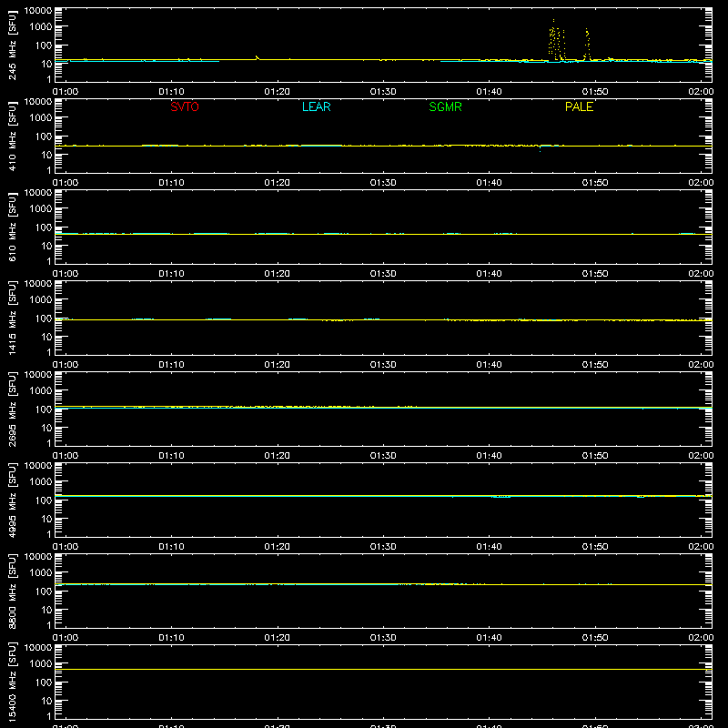The width and height of the screenshot is (728, 728).
Task: Select the '2695 MHz [SFU]' axis title
Action: (12, 409)
